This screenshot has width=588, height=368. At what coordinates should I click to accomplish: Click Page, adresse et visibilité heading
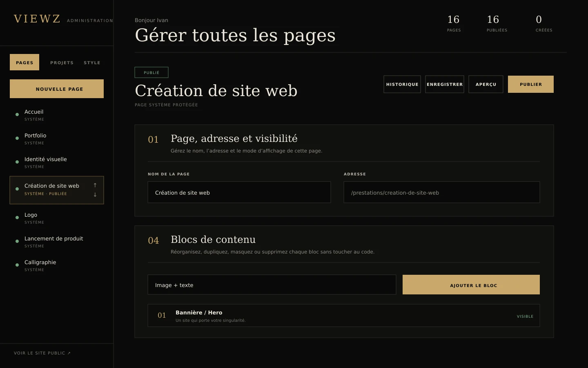[234, 139]
